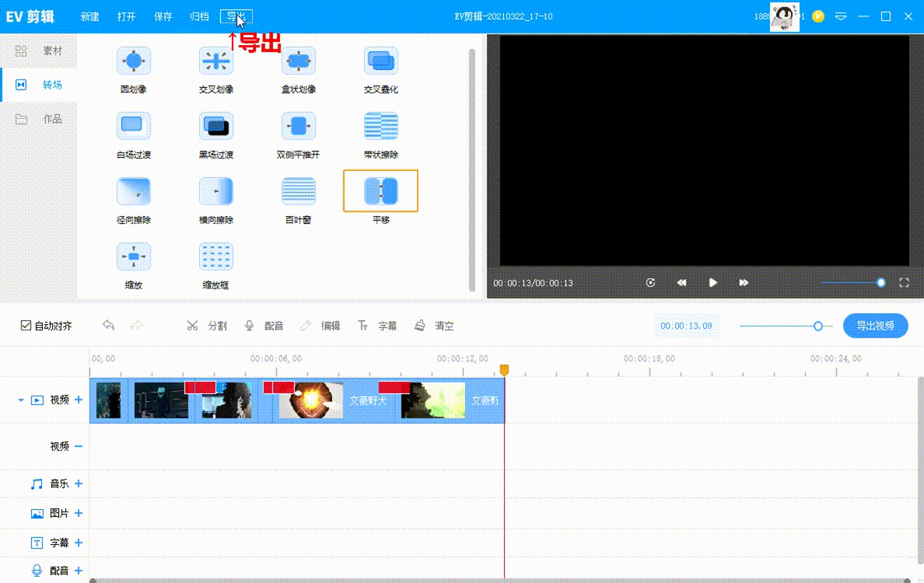The width and height of the screenshot is (924, 583).
Task: Add a 字幕 track with plus
Action: 79,543
